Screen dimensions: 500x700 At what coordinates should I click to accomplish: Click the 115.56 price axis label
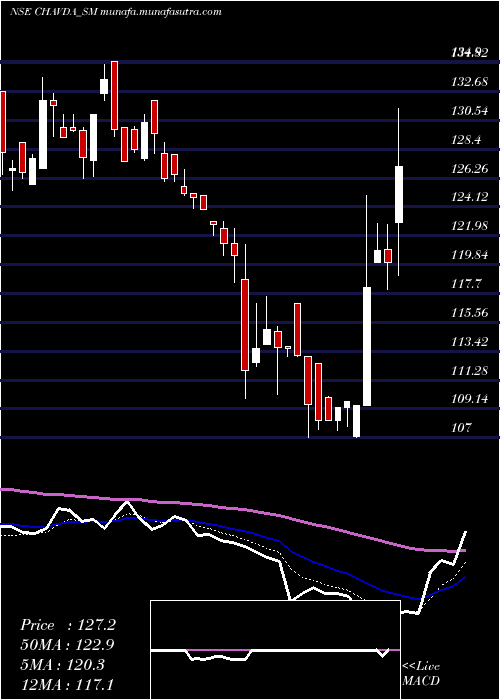pos(469,313)
